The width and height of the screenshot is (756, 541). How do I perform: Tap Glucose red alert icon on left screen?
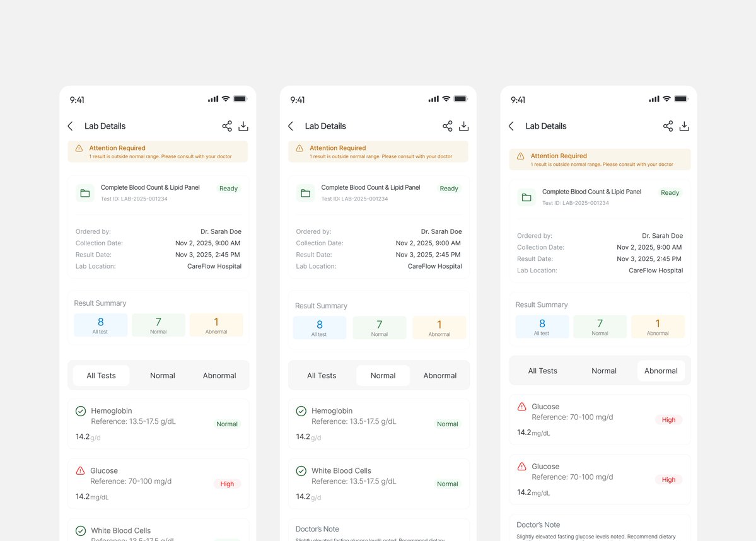81,470
